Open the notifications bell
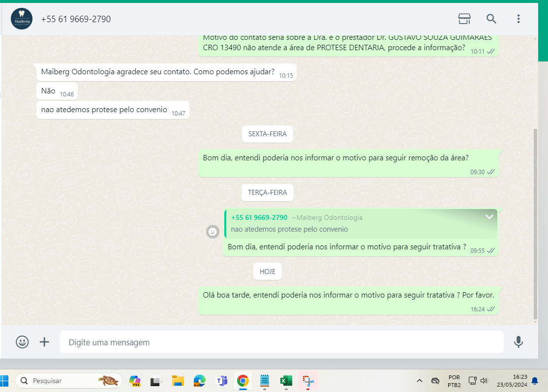Viewport: 548px width, 392px height. (x=535, y=381)
